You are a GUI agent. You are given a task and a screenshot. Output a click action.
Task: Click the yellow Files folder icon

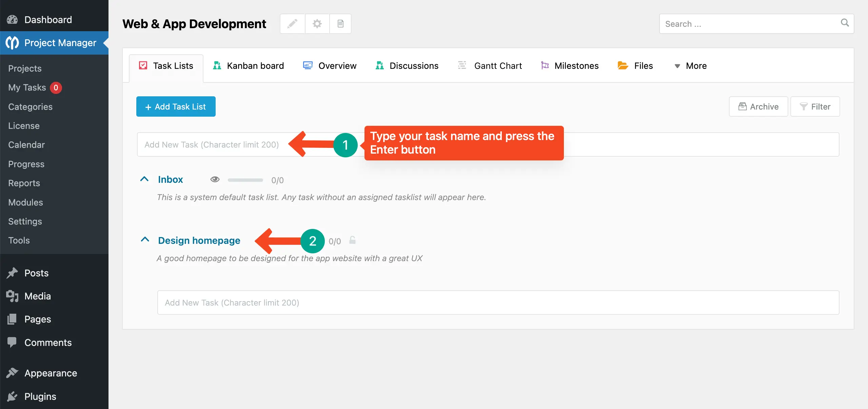click(x=622, y=65)
